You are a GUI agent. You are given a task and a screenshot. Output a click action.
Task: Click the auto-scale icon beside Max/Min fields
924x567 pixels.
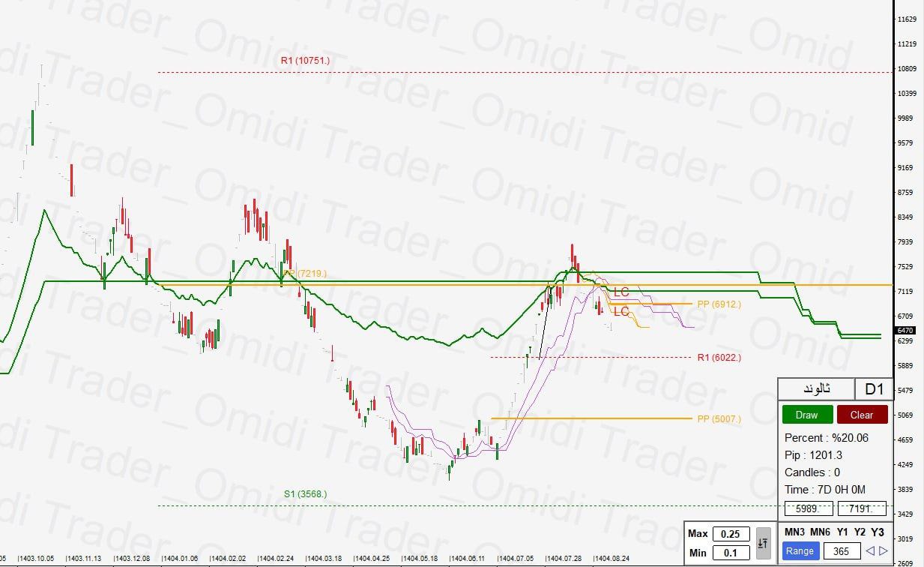[764, 541]
